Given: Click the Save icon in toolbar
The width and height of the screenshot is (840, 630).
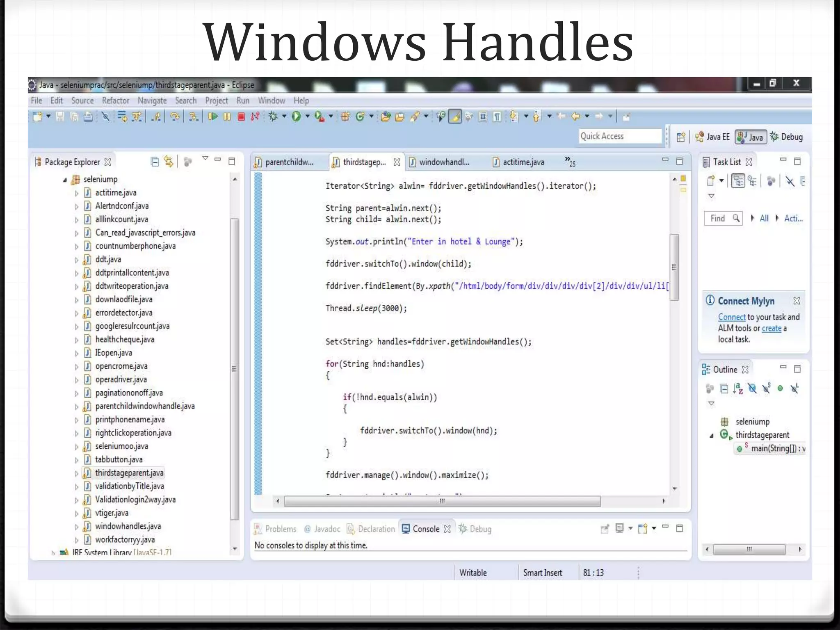Looking at the screenshot, I should (x=60, y=116).
